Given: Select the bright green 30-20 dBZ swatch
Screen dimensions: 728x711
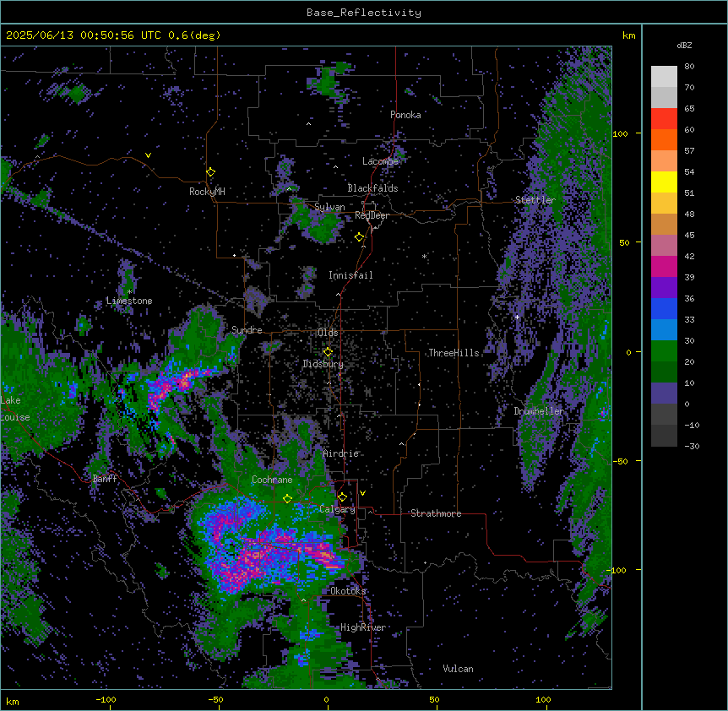Looking at the screenshot, I should coord(664,351).
